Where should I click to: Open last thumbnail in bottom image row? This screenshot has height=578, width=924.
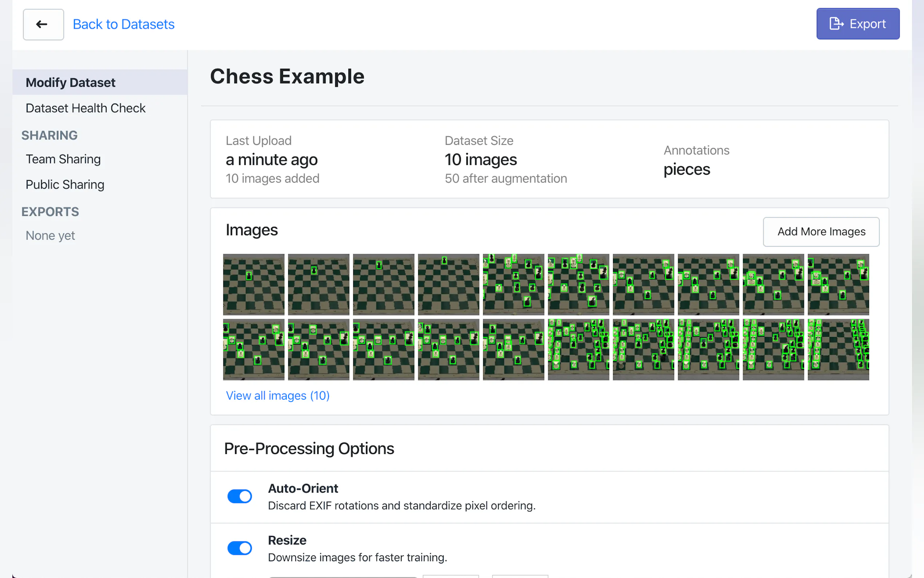pyautogui.click(x=838, y=349)
